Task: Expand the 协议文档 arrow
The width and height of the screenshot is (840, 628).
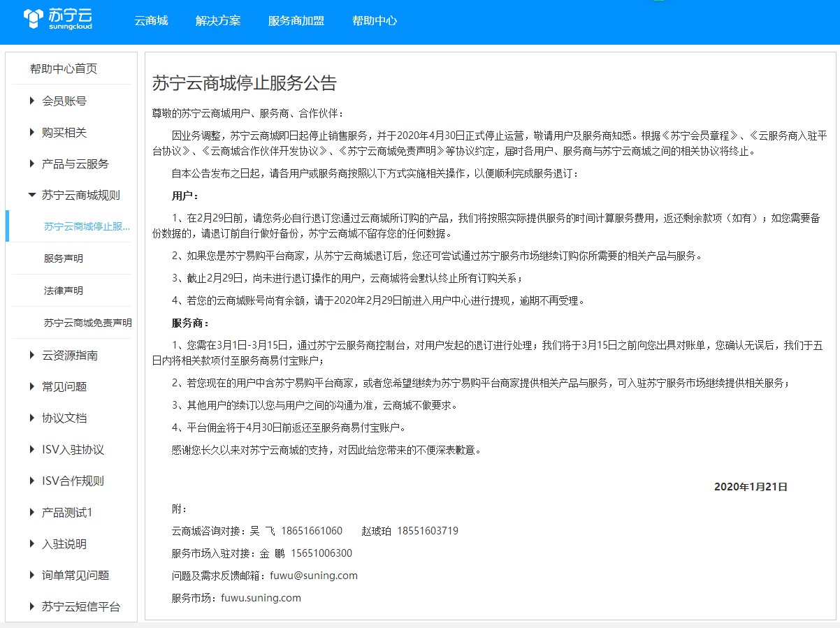Action: click(x=32, y=418)
